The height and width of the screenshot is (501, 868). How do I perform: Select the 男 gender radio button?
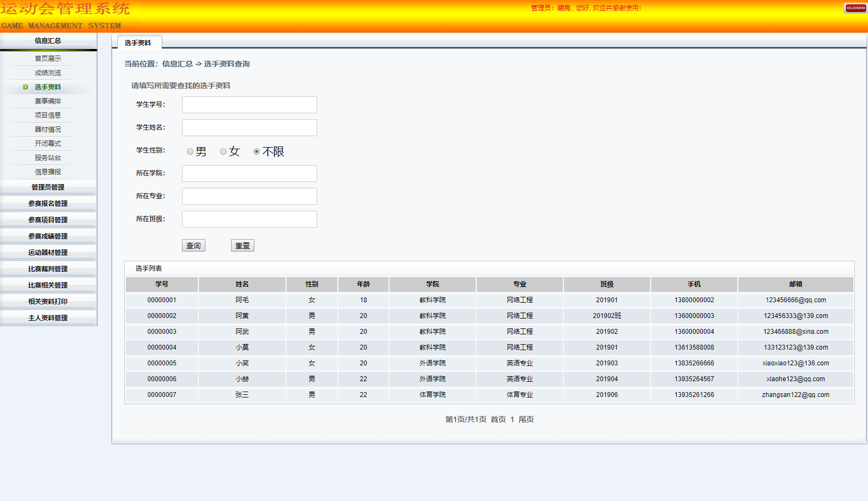(x=190, y=152)
